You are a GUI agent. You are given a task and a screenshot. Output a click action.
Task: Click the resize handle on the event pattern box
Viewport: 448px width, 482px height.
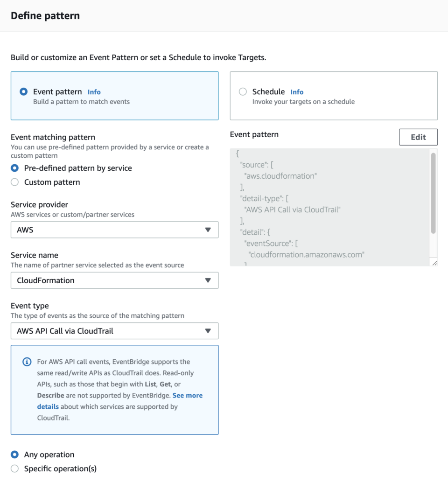click(x=434, y=262)
